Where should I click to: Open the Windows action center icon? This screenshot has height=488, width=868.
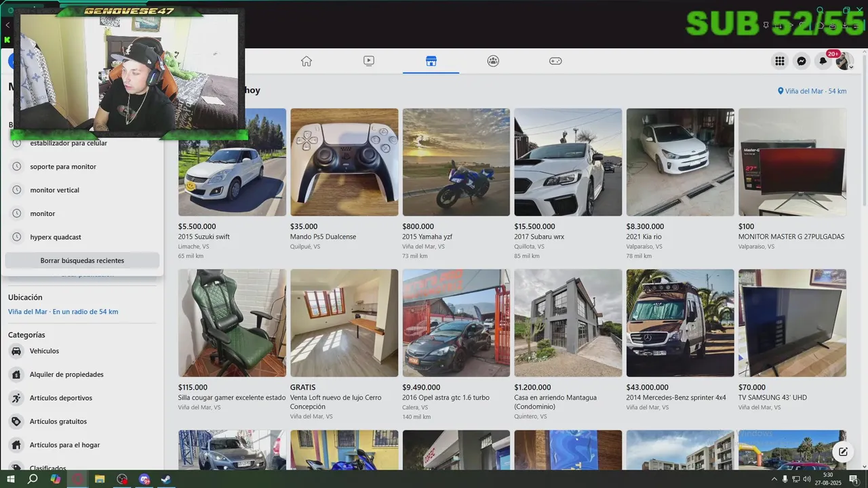tap(854, 479)
